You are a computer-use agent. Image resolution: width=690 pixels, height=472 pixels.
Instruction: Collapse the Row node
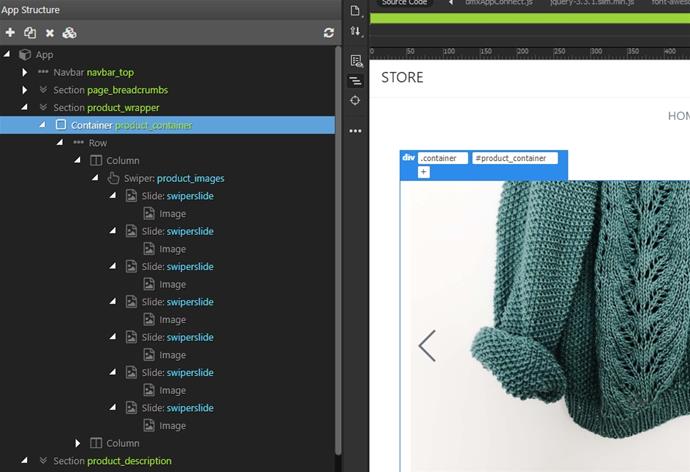pyautogui.click(x=60, y=143)
